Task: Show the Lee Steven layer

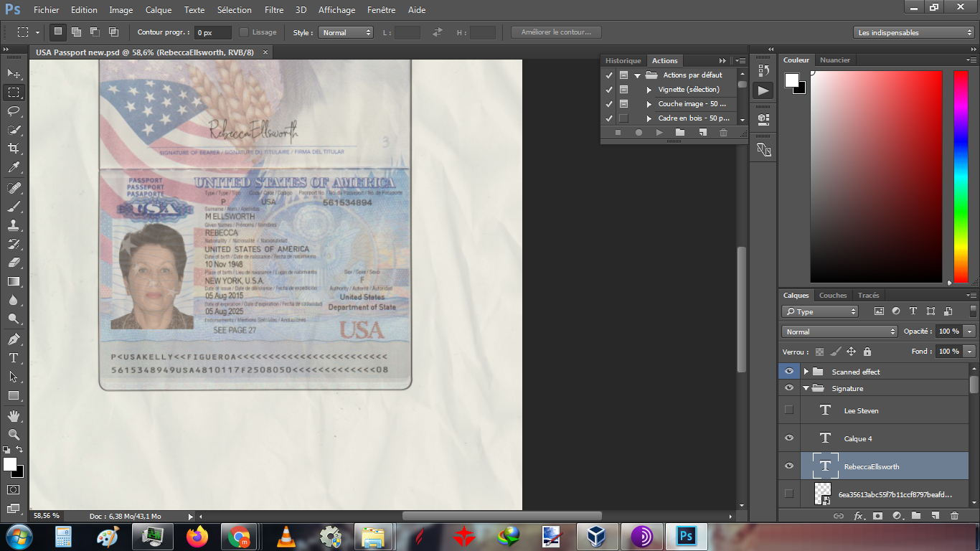Action: [789, 410]
